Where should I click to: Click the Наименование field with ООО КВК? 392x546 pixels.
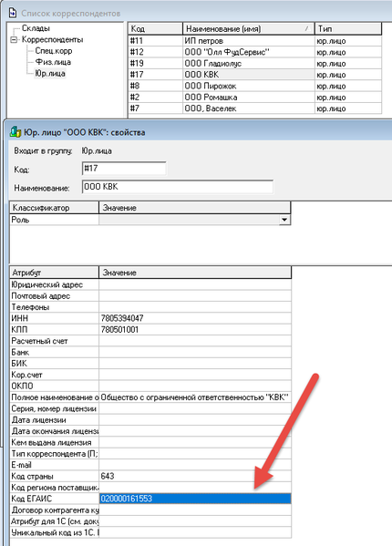point(178,187)
